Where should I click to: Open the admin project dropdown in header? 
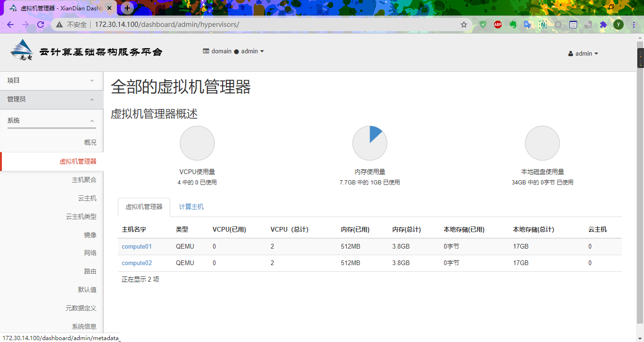coord(233,51)
